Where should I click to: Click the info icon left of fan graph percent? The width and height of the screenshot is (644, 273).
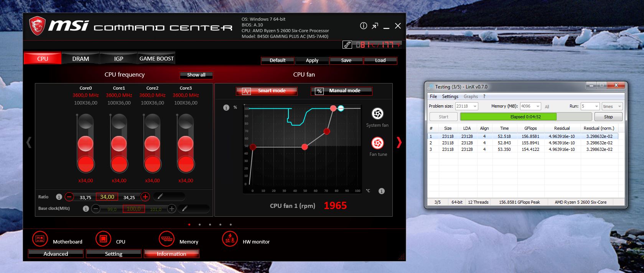tap(226, 108)
